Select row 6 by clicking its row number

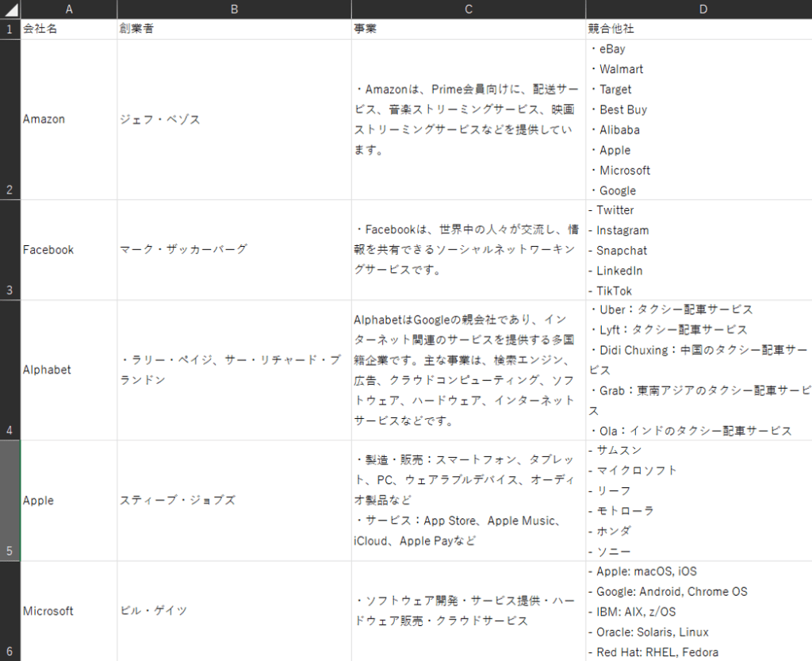pos(9,651)
